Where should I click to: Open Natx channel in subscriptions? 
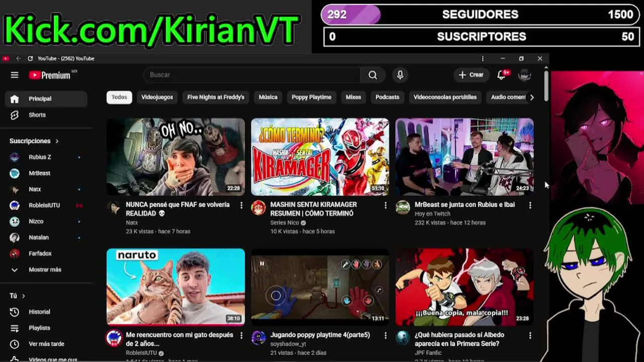46,189
